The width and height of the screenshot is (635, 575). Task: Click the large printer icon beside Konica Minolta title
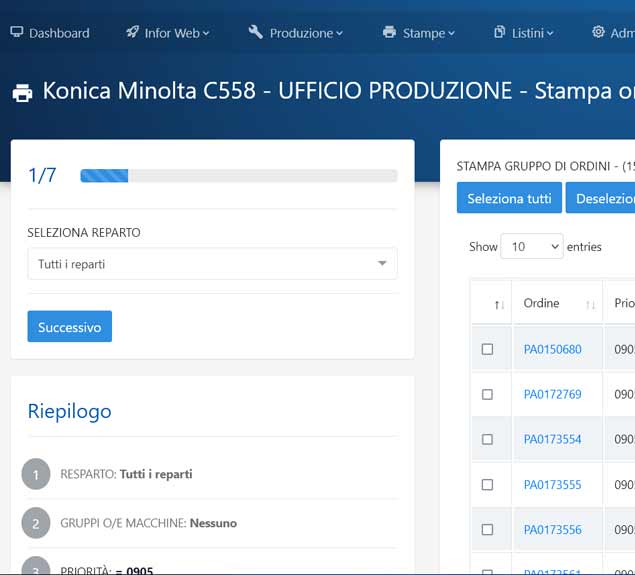click(x=22, y=92)
